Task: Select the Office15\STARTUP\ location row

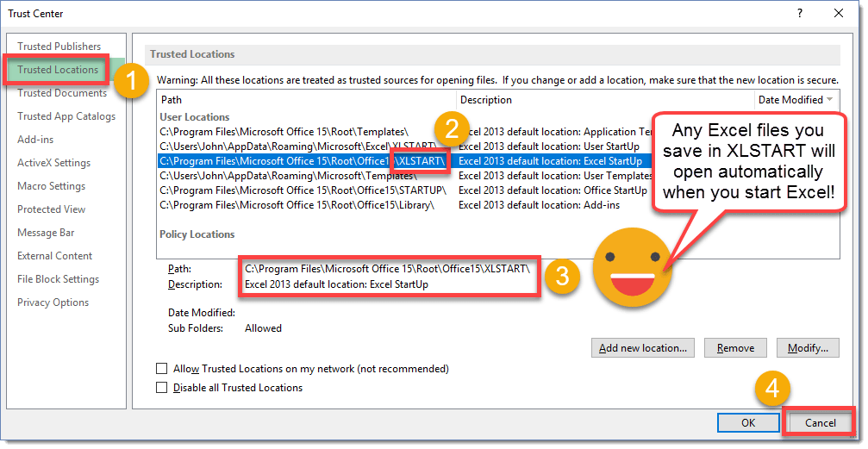Action: point(303,190)
